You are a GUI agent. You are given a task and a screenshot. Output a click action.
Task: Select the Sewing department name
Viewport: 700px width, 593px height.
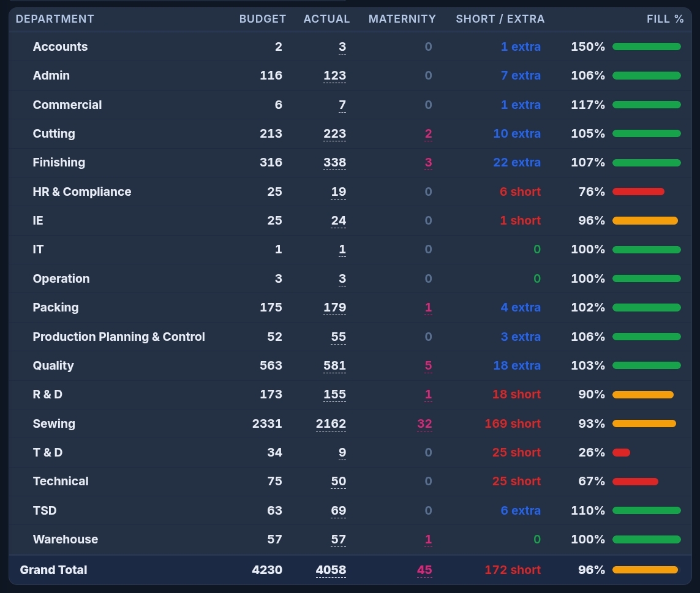(x=54, y=423)
